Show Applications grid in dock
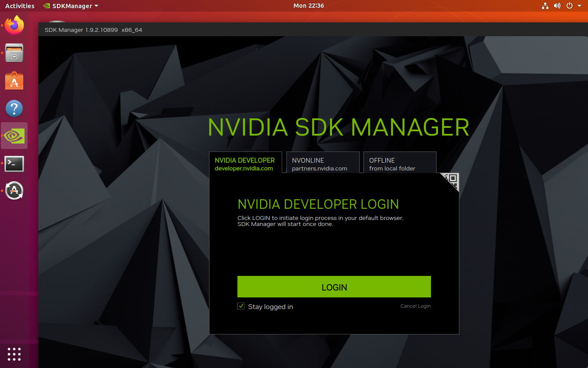The height and width of the screenshot is (368, 588). (14, 354)
